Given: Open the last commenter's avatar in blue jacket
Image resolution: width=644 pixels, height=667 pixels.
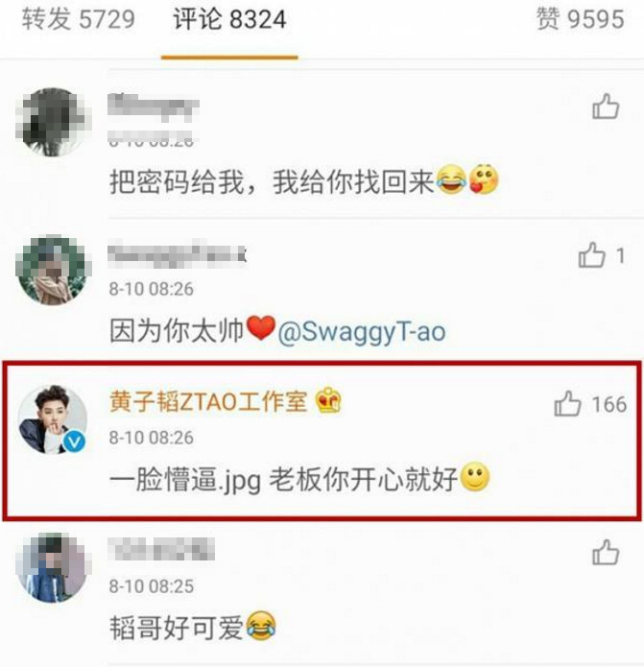Looking at the screenshot, I should [x=52, y=567].
